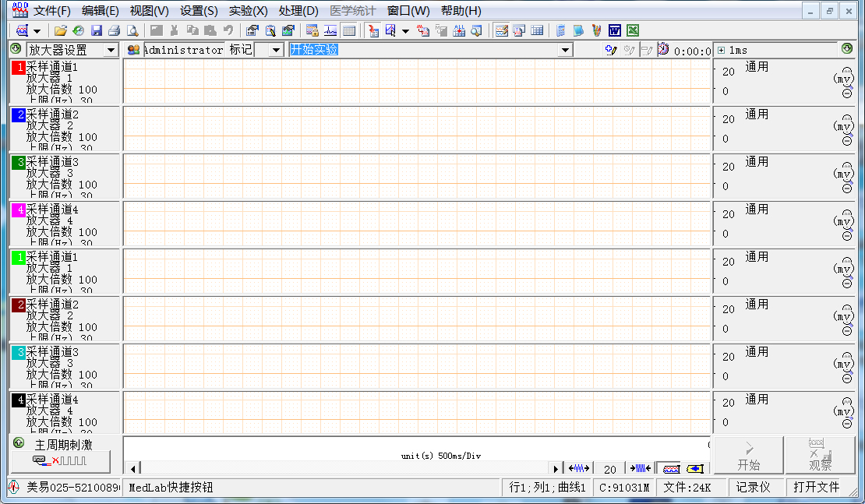Toggle green arrow button beside 放大器设置

(x=15, y=49)
